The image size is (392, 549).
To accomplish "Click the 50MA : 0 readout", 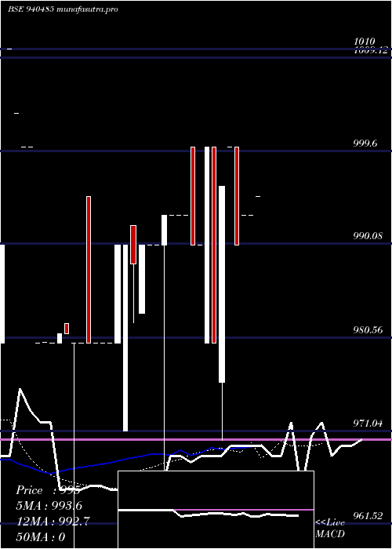I will [x=41, y=537].
